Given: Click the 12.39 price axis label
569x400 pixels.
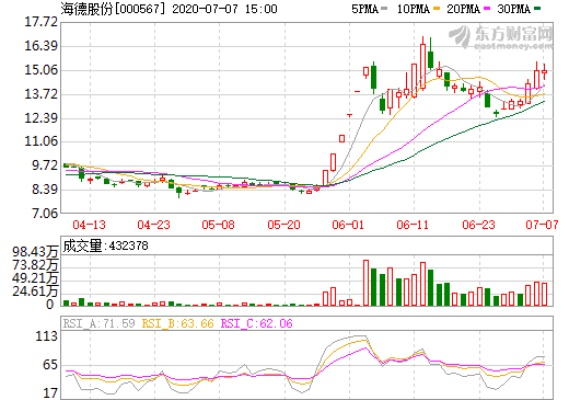Looking at the screenshot, I should (41, 118).
